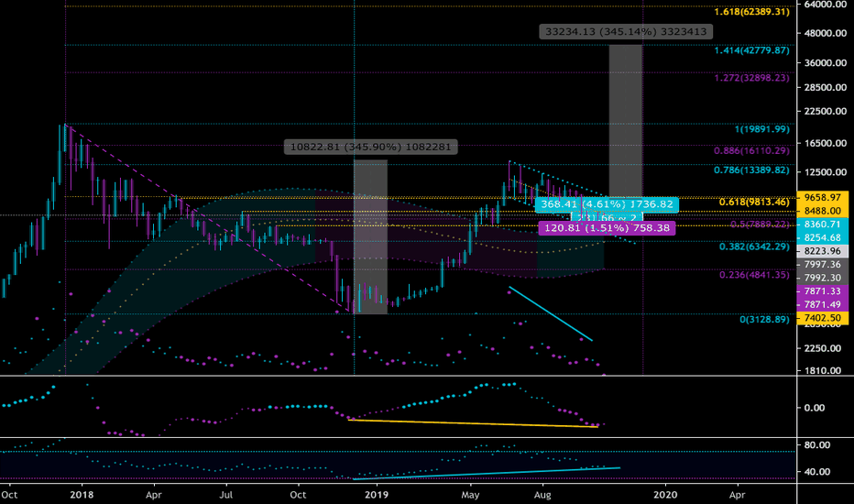Select the cyan rising trend line in the RSI pane
Image resolution: width=854 pixels, height=504 pixels.
[x=487, y=473]
